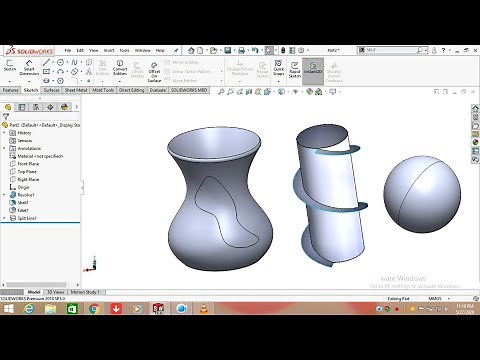The height and width of the screenshot is (360, 480).
Task: Switch to the Evaluate tab
Action: point(158,90)
